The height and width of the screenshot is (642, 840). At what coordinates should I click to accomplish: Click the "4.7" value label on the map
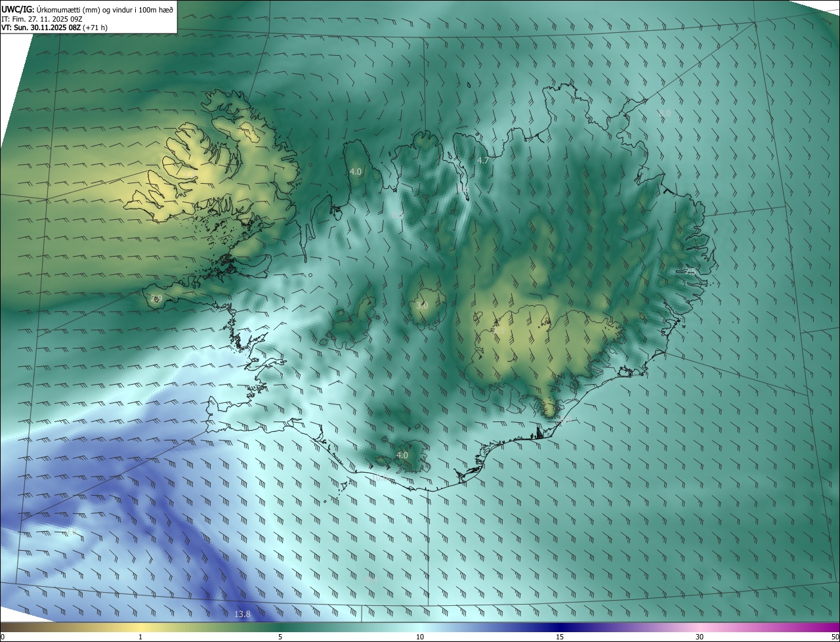click(483, 160)
